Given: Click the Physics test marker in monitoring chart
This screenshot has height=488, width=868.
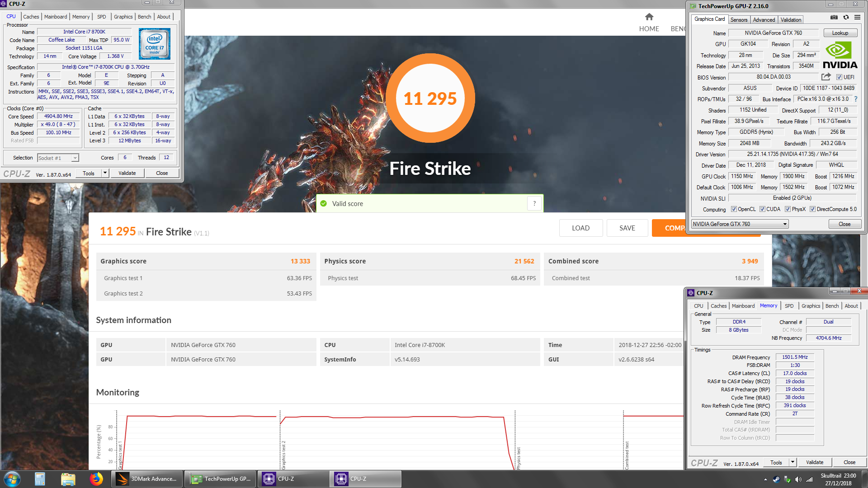Looking at the screenshot, I should coord(519,458).
